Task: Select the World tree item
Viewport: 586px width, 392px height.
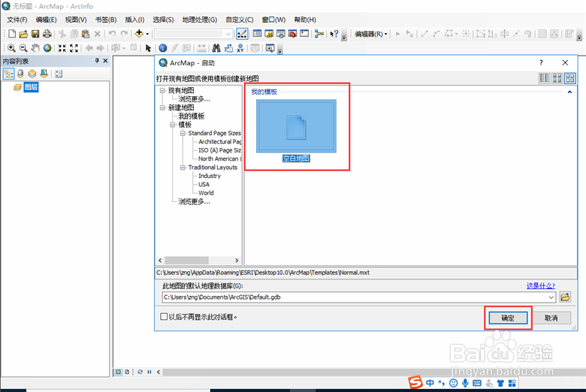Action: tap(206, 193)
